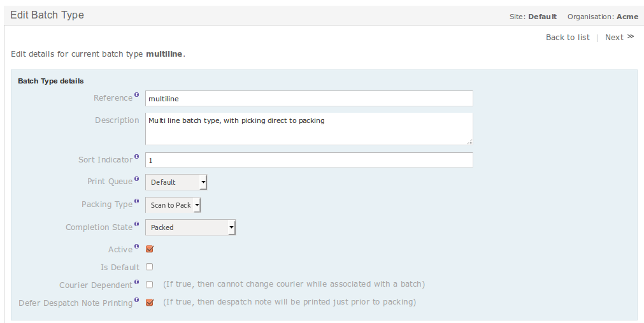Click info icon next to Courier Dependent
This screenshot has height=323, width=644.
point(137,282)
